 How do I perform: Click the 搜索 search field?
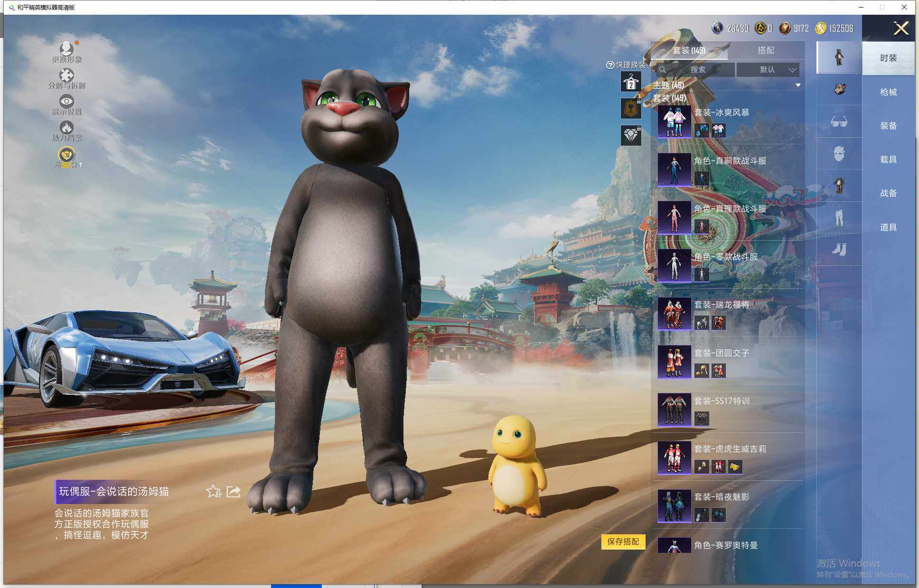(x=697, y=70)
